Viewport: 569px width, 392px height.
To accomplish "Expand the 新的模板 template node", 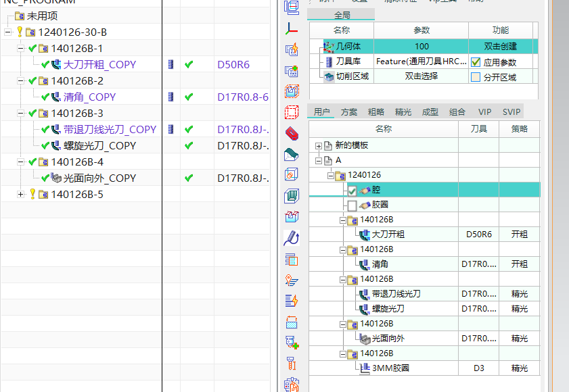I will pyautogui.click(x=319, y=146).
